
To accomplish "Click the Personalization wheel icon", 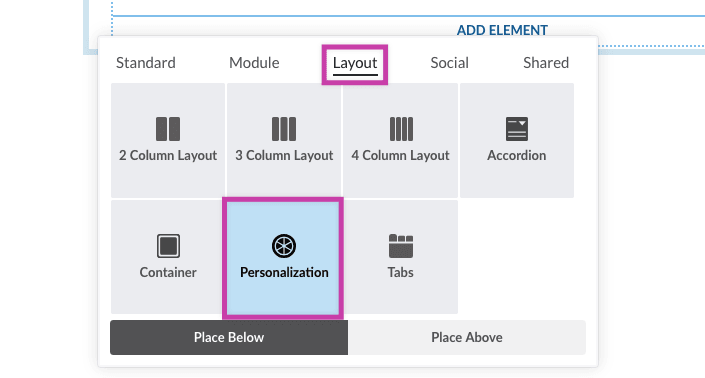I will [284, 246].
